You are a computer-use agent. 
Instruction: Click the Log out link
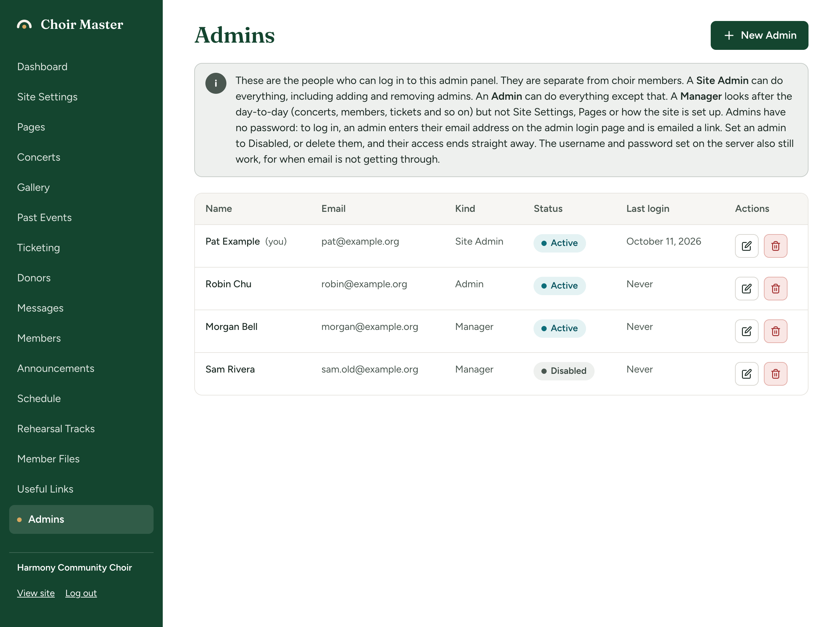click(x=81, y=593)
